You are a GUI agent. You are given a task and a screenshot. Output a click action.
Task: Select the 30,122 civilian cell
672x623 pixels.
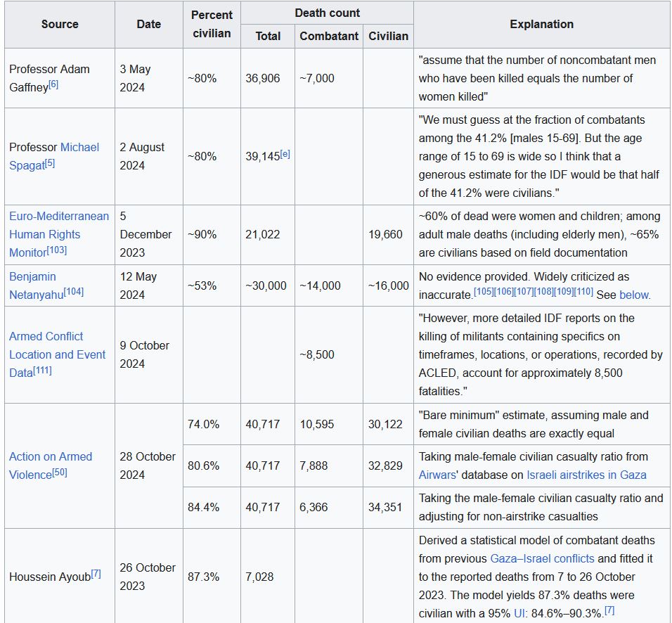388,424
